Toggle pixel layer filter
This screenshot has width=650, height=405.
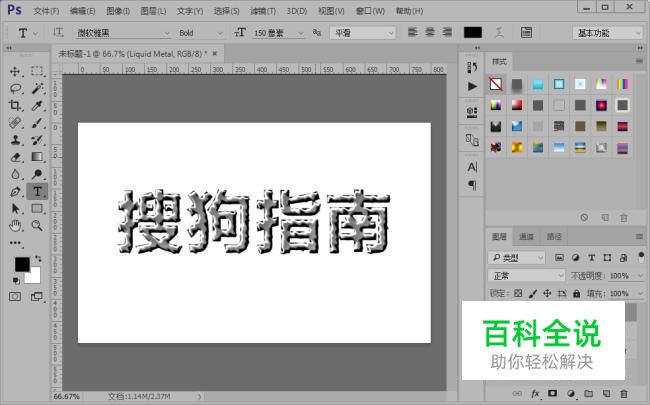coord(559,258)
